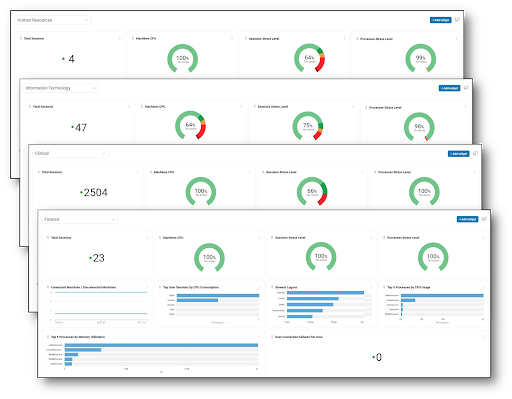
Task: Open Machines CPU widget menu in Finance
Action: click(x=259, y=238)
